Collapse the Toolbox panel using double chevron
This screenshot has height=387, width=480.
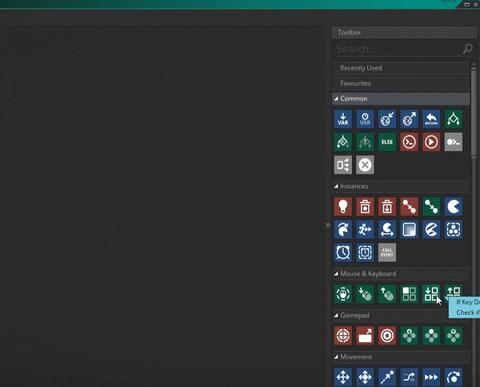tap(328, 225)
